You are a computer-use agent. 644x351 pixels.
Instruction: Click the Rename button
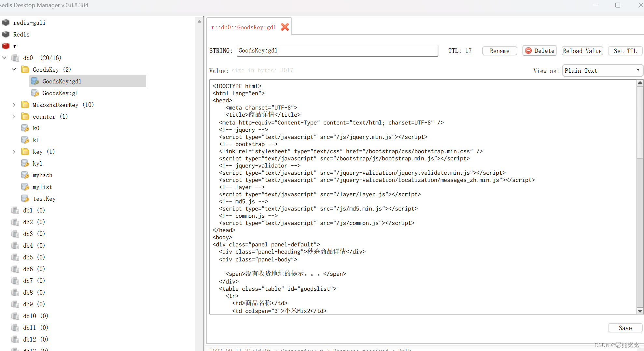[499, 51]
